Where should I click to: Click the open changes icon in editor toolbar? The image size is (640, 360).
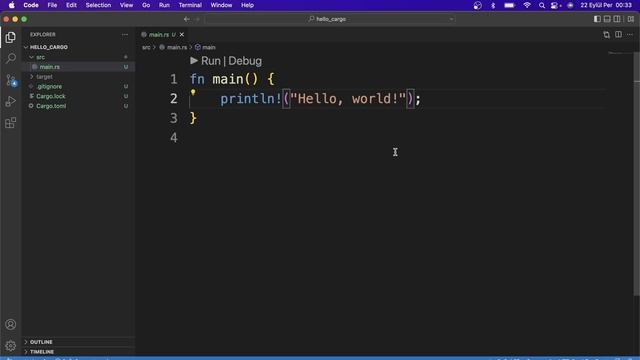(607, 35)
